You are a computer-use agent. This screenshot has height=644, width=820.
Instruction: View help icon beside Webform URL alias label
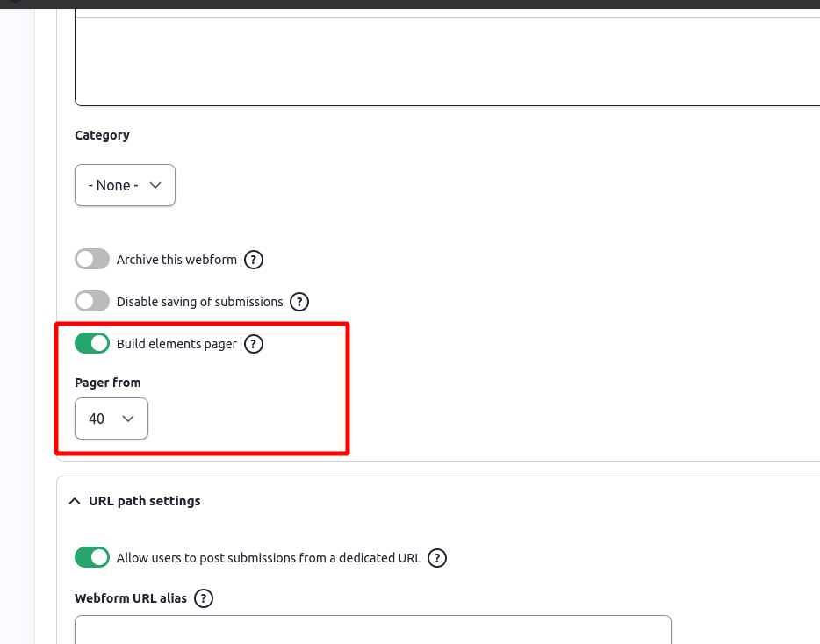point(203,598)
